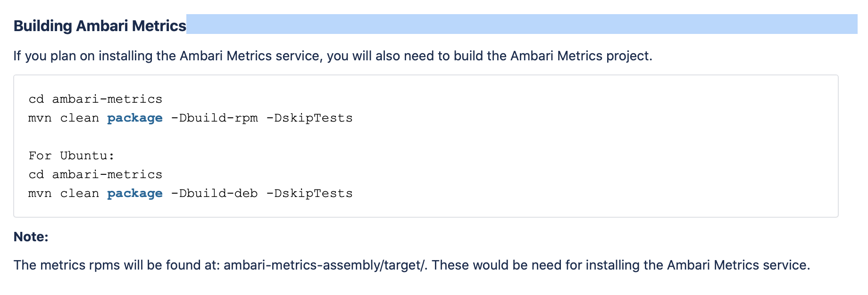Click the "-Dbuild-deb" flag in the code
Viewport: 868px width, 295px height.
[214, 194]
